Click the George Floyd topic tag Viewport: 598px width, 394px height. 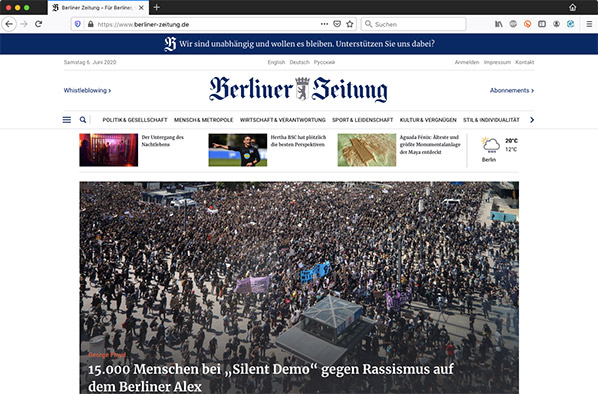point(107,355)
